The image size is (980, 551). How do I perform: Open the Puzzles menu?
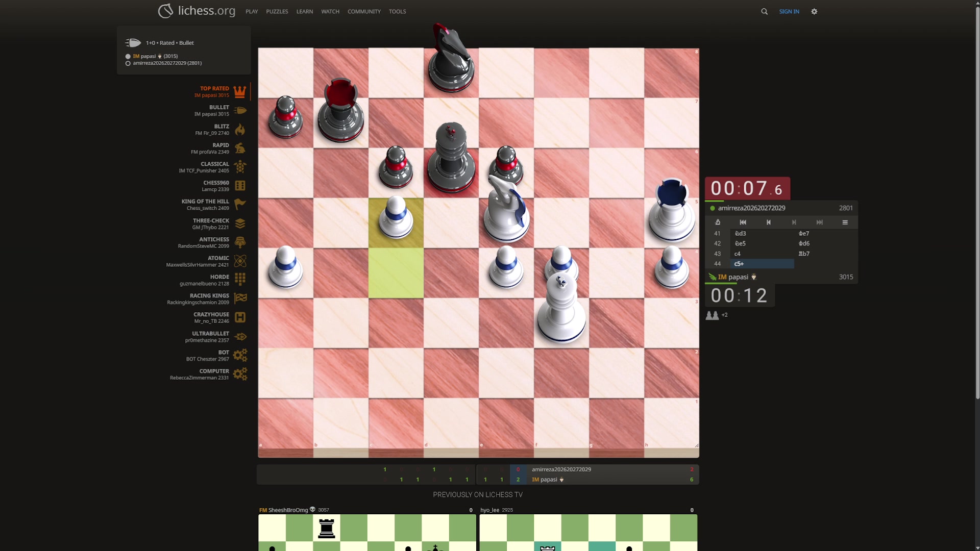[277, 11]
